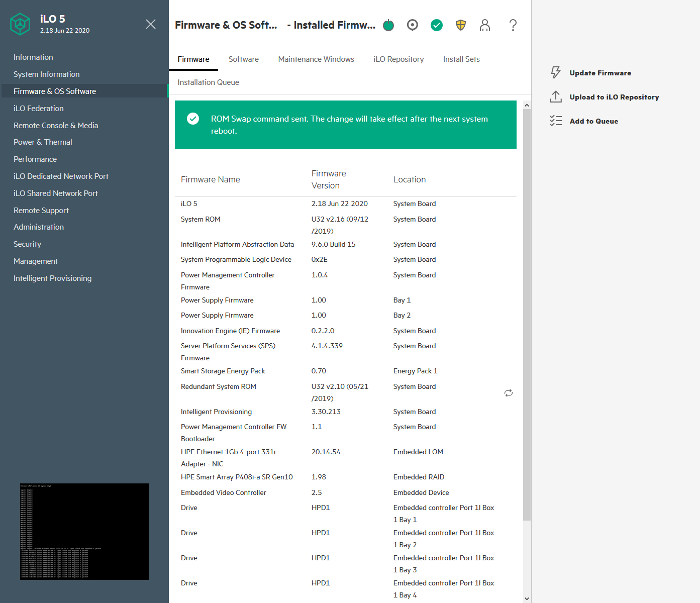Close the navigation sidebar with X

(151, 24)
